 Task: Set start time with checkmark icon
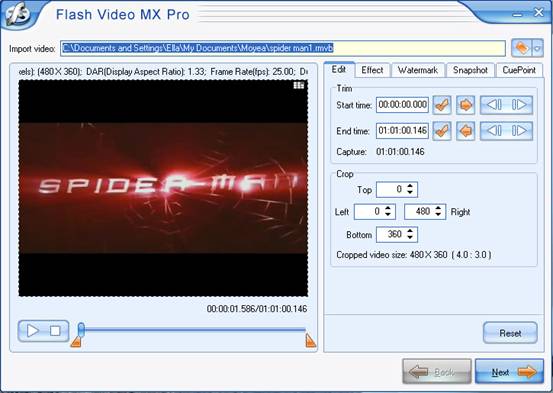[x=442, y=105]
